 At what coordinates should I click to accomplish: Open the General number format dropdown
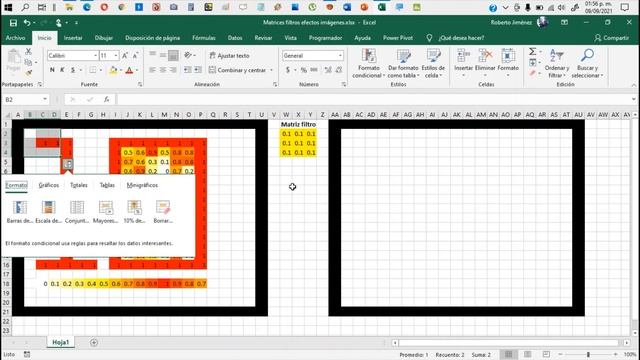pos(340,56)
